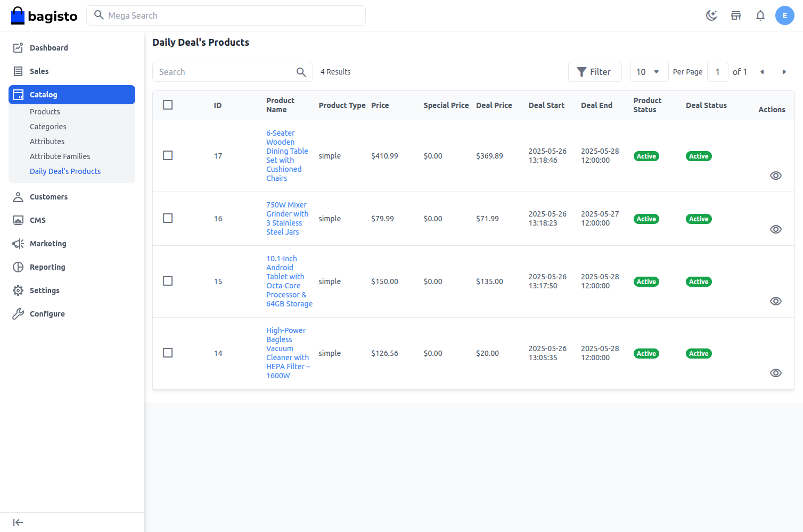Go to Categories submenu item
Screen dimensions: 803x532
(x=48, y=127)
